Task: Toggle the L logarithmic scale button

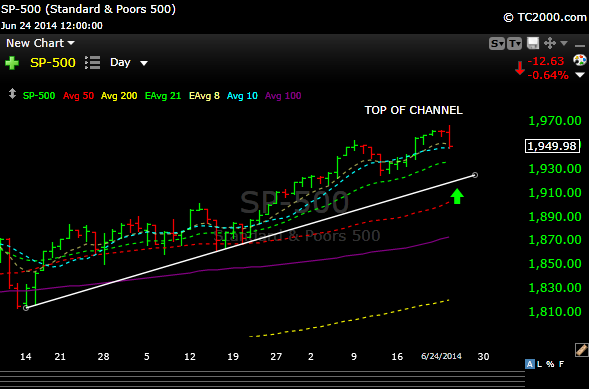Action: point(539,364)
